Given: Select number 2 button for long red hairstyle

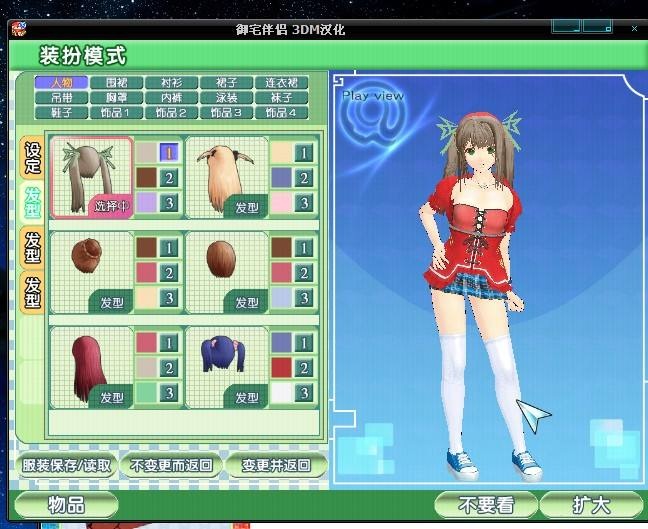Looking at the screenshot, I should coord(169,367).
